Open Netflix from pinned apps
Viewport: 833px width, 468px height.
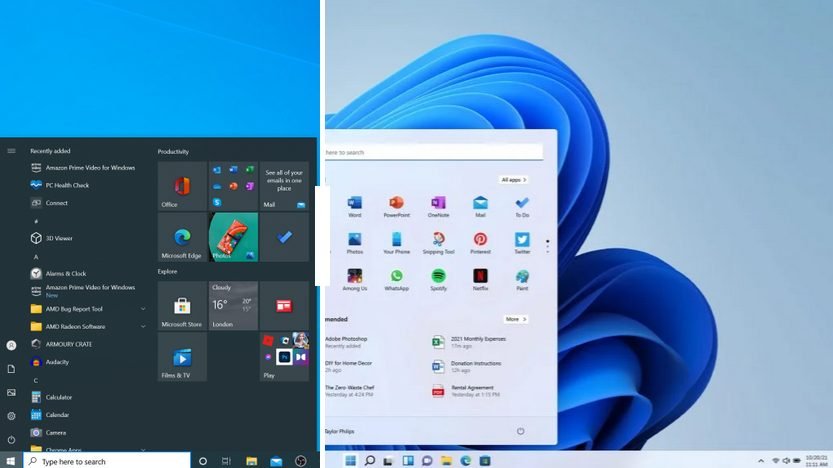pos(480,280)
